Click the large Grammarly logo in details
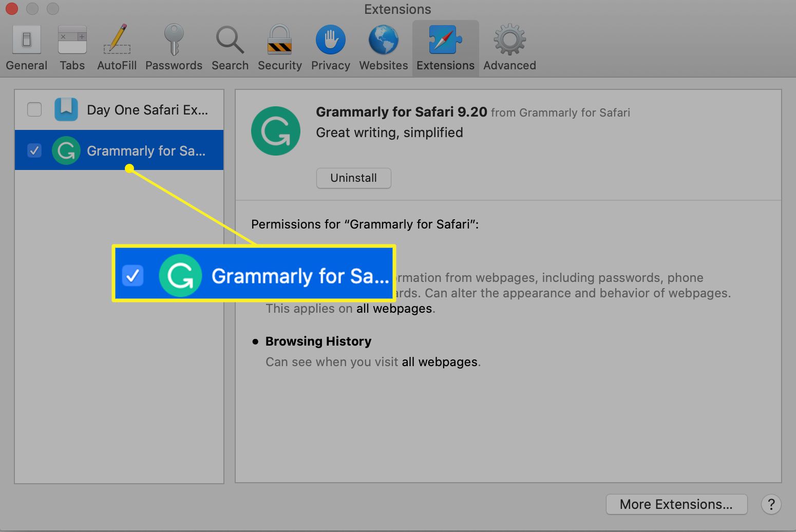This screenshot has height=532, width=796. pos(276,131)
